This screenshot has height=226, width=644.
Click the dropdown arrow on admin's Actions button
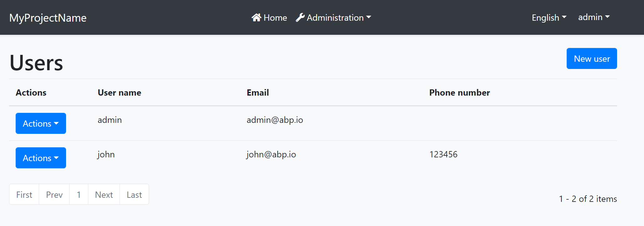[57, 124]
